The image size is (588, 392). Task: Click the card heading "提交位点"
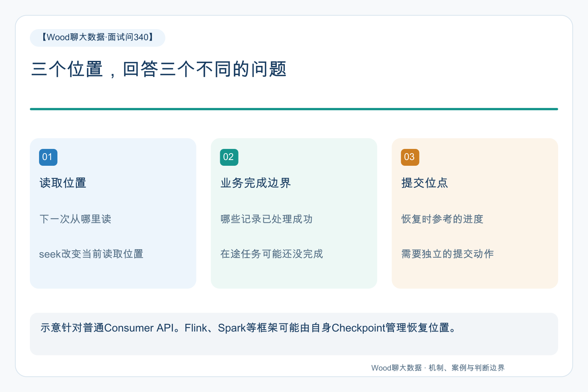425,183
